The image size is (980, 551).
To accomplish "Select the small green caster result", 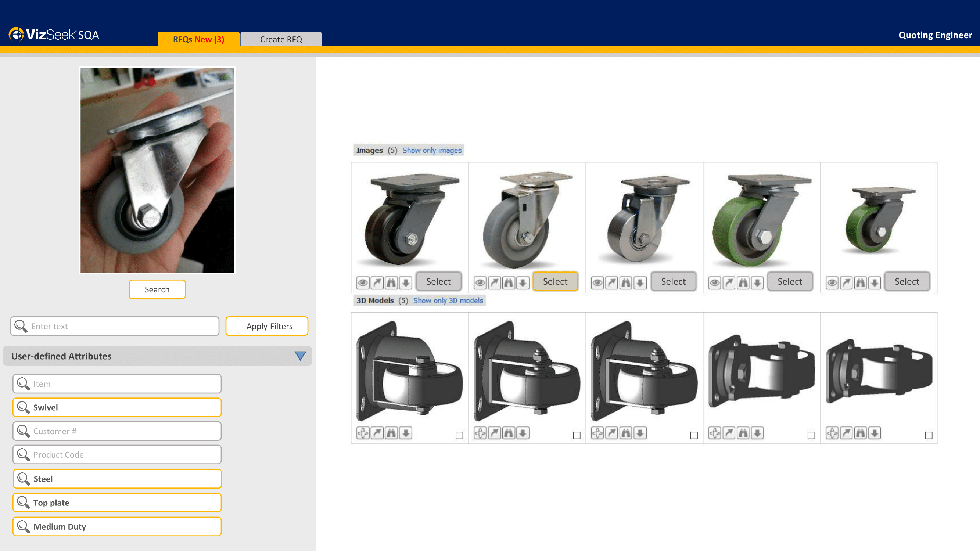I will click(907, 281).
